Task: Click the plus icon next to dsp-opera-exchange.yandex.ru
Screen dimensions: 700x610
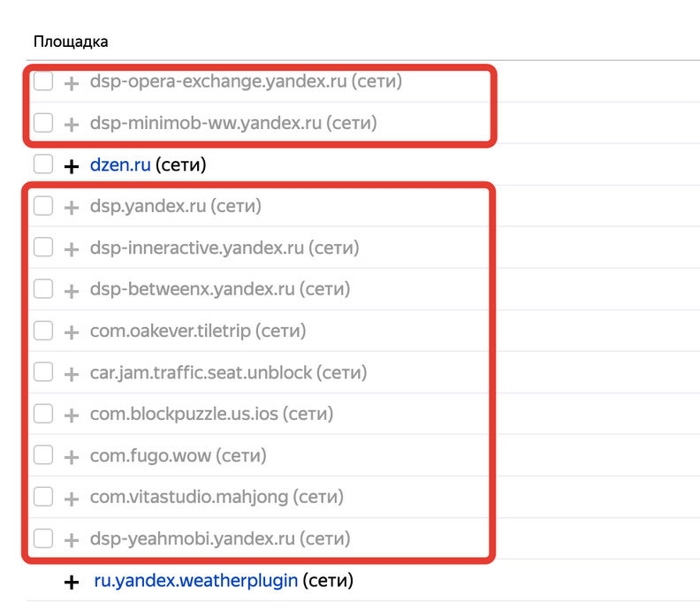Action: point(72,82)
